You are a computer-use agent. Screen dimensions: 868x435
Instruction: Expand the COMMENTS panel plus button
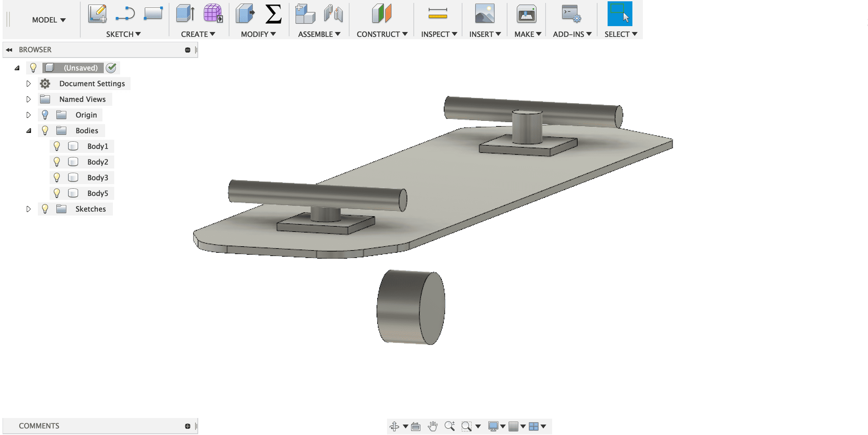pyautogui.click(x=188, y=426)
